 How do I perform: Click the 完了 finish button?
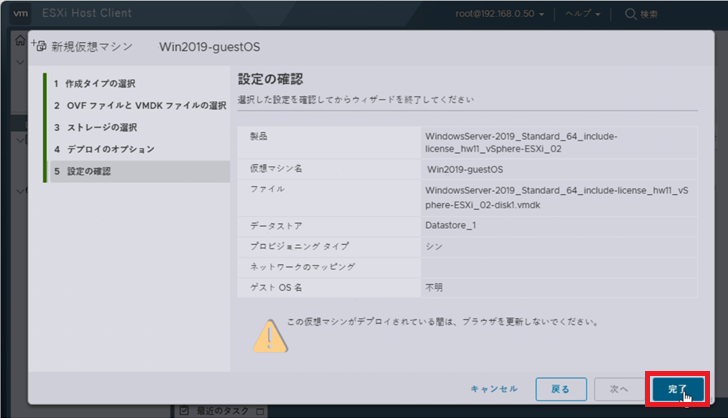678,389
